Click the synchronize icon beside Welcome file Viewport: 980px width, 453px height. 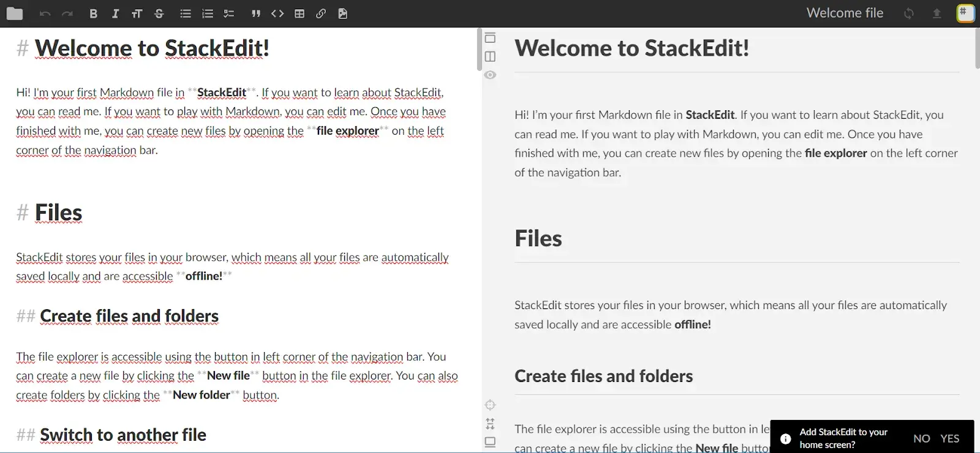[909, 13]
